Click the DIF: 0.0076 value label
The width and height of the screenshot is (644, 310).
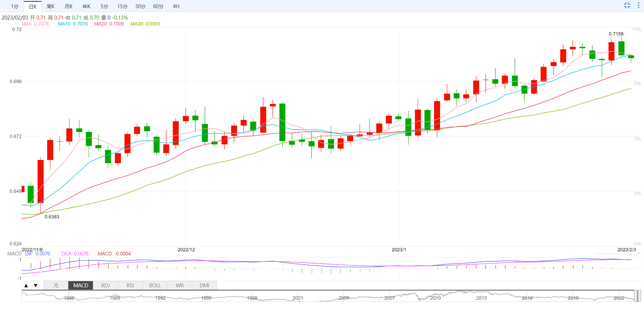(38, 254)
